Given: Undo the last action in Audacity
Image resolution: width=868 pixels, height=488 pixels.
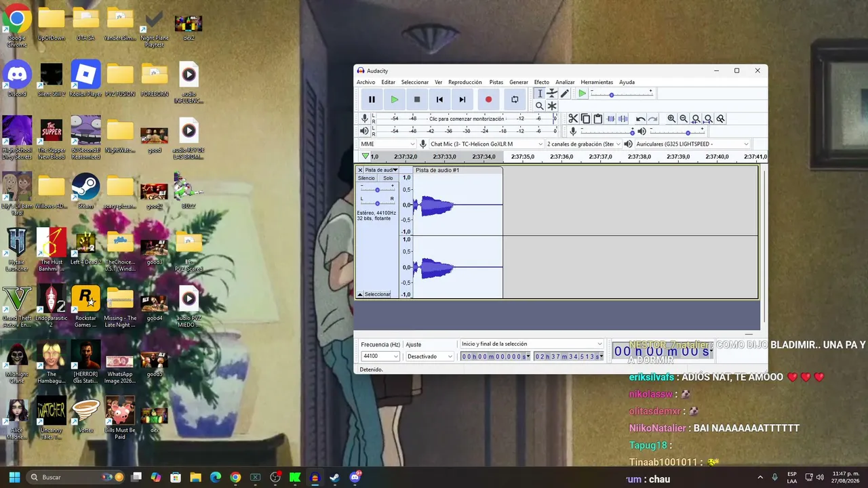Looking at the screenshot, I should pyautogui.click(x=640, y=119).
